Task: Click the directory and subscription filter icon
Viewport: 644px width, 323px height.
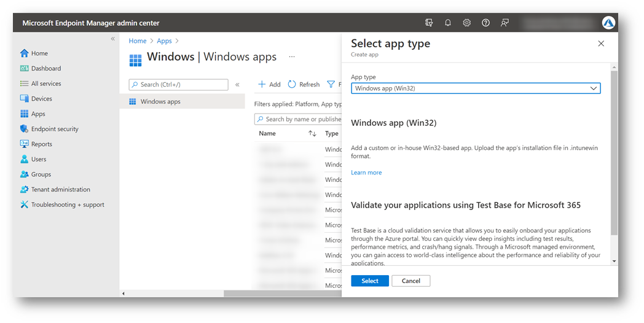Action: pyautogui.click(x=429, y=23)
